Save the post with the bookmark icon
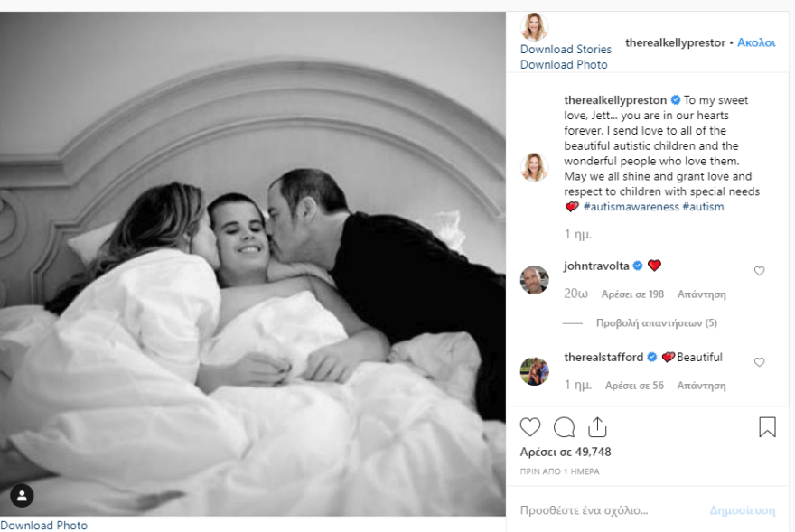The height and width of the screenshot is (532, 795). 767,427
